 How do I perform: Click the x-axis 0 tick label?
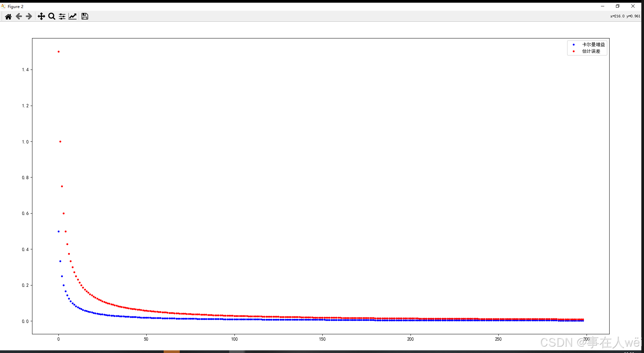(58, 339)
